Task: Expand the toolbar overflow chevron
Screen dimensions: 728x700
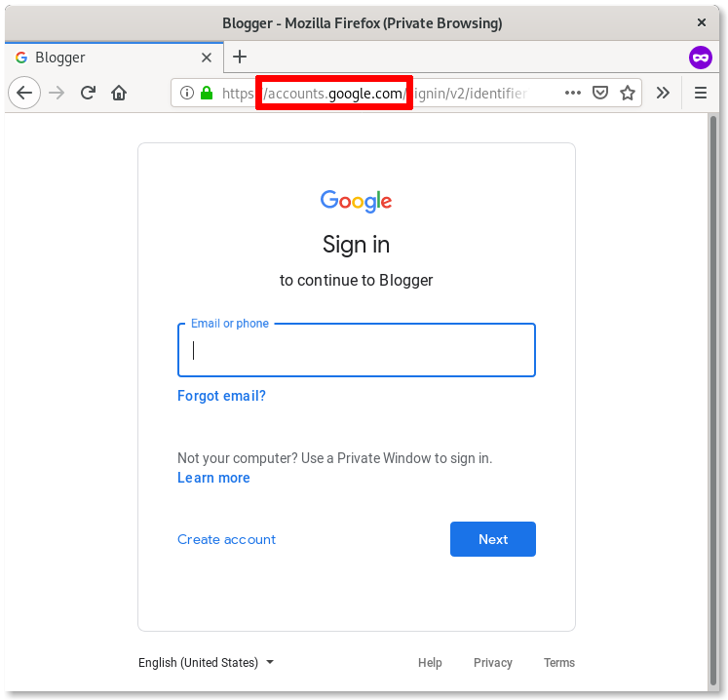Action: 663,93
